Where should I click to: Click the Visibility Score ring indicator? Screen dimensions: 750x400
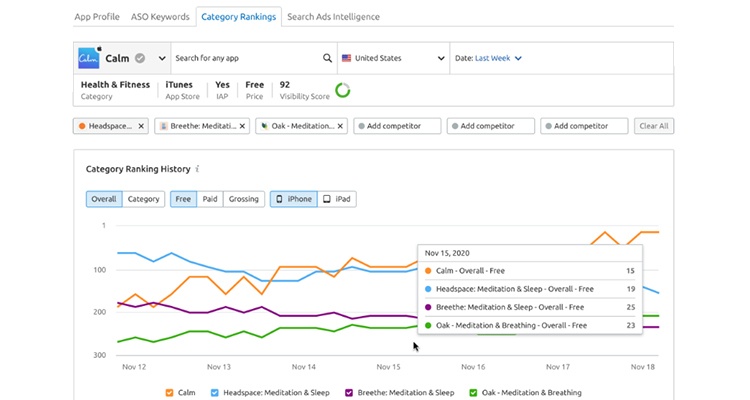coord(342,90)
